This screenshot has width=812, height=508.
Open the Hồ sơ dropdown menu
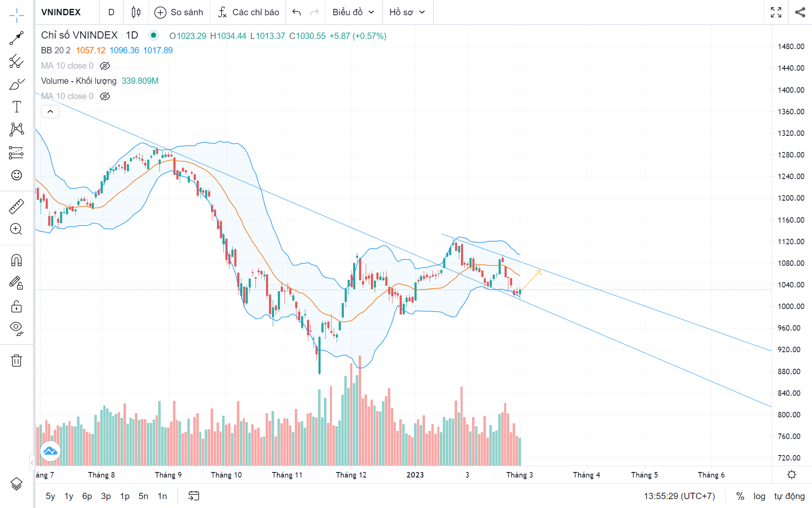407,12
